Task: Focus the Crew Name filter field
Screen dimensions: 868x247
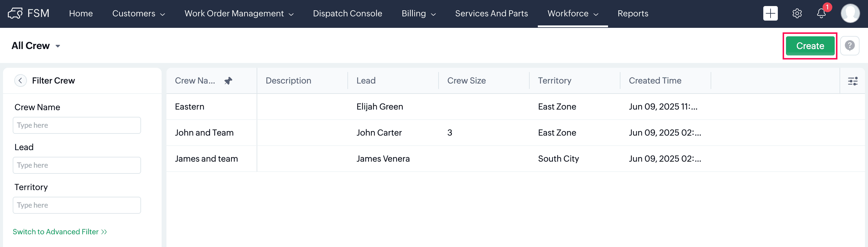Action: (77, 125)
